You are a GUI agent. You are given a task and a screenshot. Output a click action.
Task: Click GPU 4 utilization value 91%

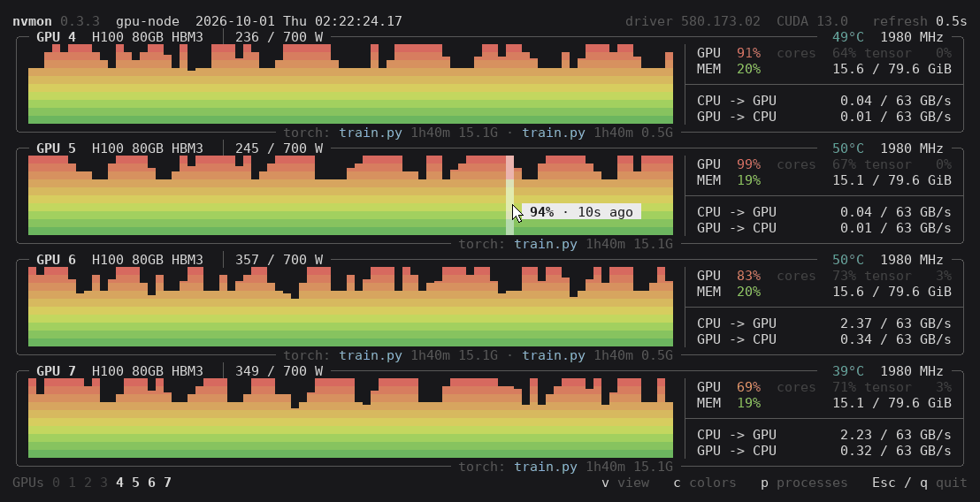point(749,53)
